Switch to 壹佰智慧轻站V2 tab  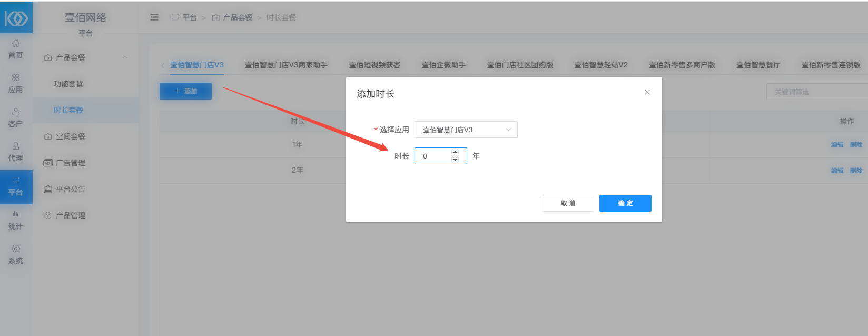click(x=601, y=65)
